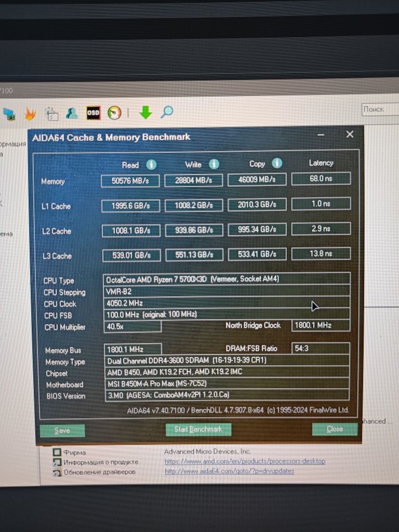Click CPU Stepping value VMR-B2

227,291
